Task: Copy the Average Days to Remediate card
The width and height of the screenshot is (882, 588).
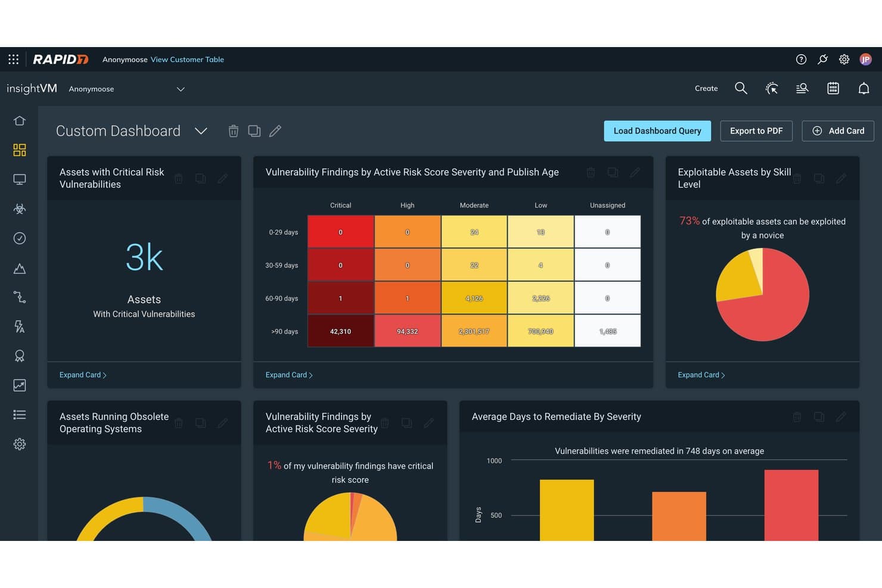Action: (x=819, y=417)
